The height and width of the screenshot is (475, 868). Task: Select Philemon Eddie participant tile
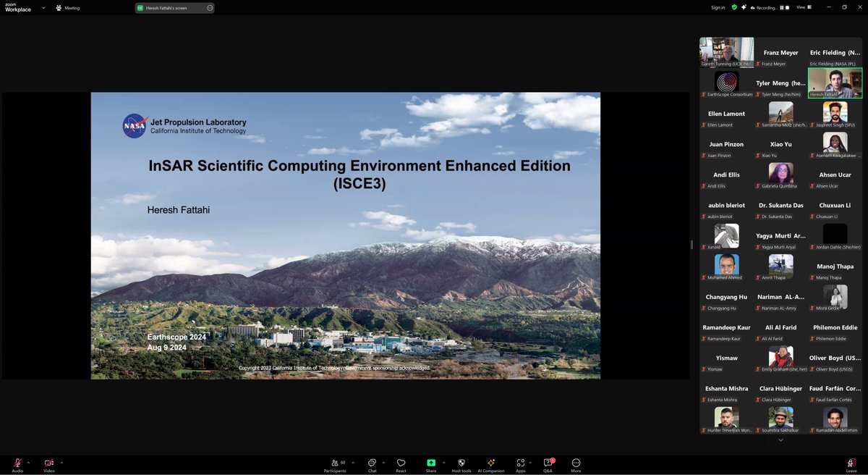click(x=835, y=328)
